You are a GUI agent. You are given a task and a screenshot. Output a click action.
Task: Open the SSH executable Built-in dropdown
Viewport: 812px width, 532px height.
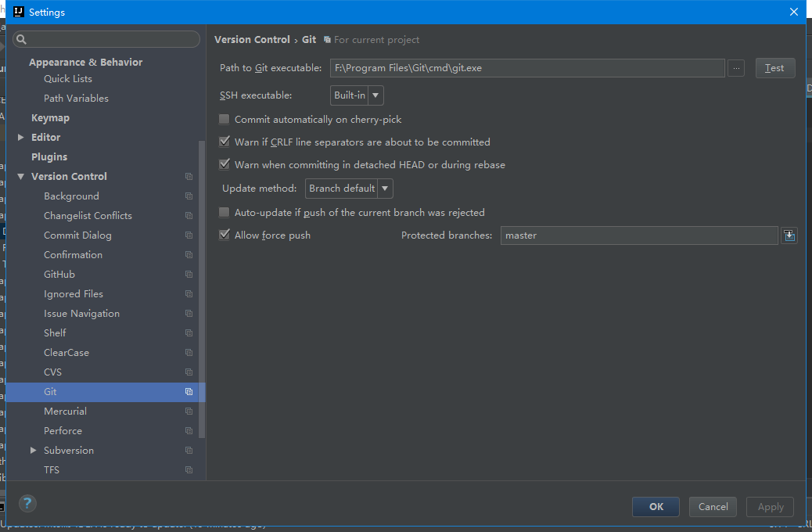coord(357,95)
